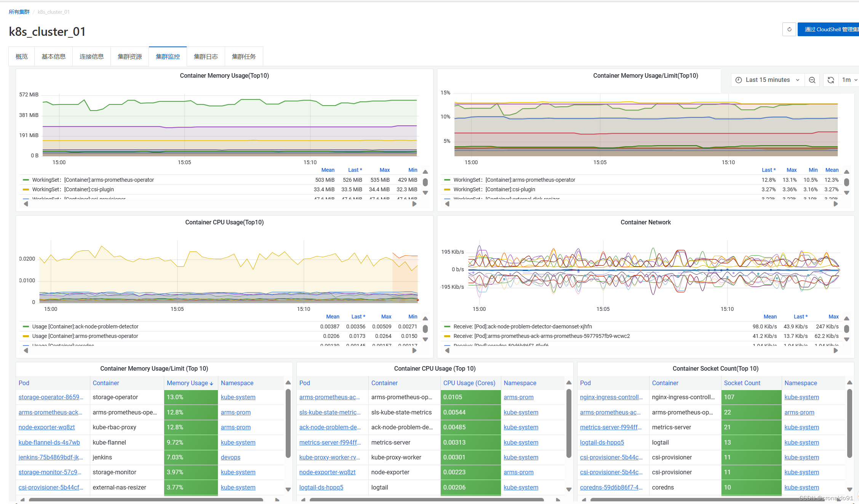The width and height of the screenshot is (859, 504).
Task: Click the refresh cluster icon button
Action: pos(789,29)
